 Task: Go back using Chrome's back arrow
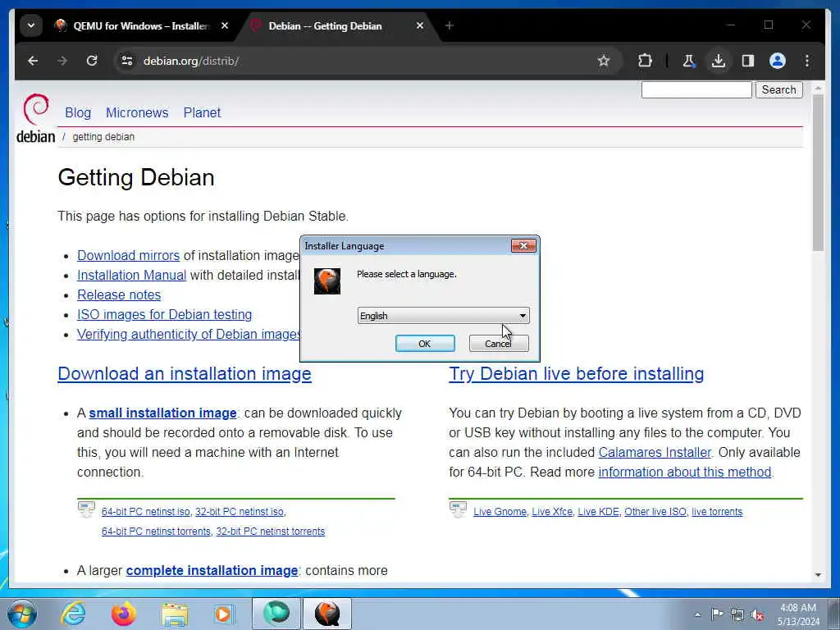point(33,61)
